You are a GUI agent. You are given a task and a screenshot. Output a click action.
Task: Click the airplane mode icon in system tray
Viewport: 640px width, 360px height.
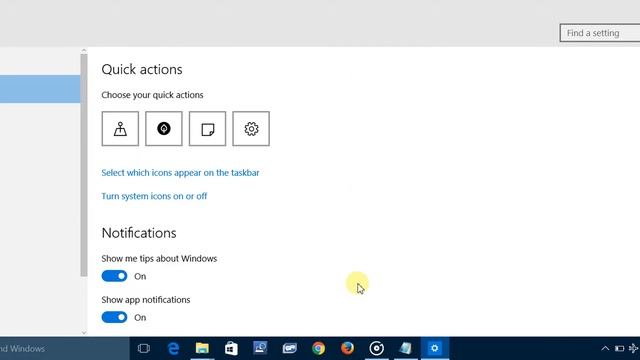[x=634, y=349]
